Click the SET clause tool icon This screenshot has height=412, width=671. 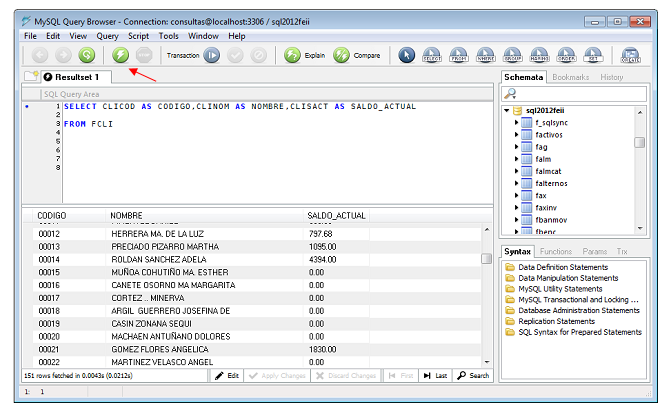click(x=593, y=55)
